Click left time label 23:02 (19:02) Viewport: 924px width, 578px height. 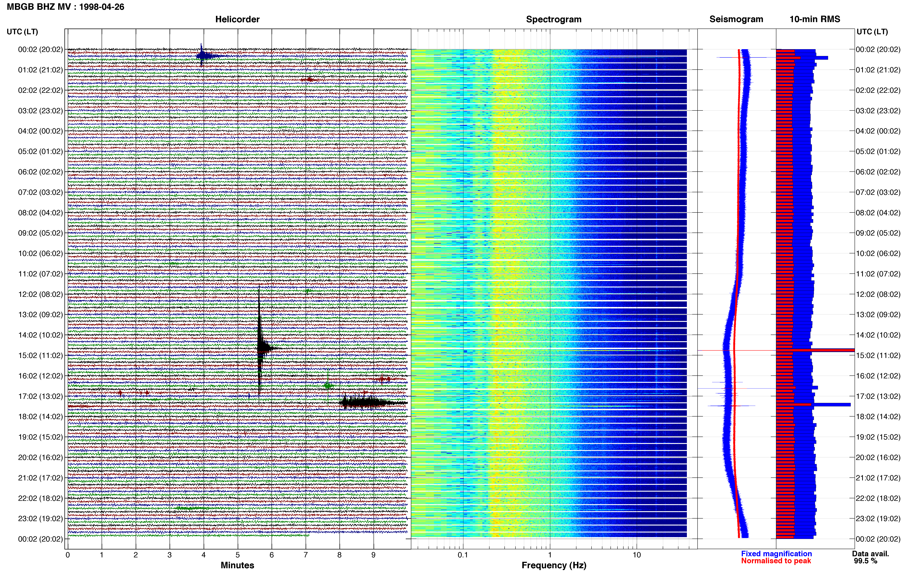pos(40,518)
